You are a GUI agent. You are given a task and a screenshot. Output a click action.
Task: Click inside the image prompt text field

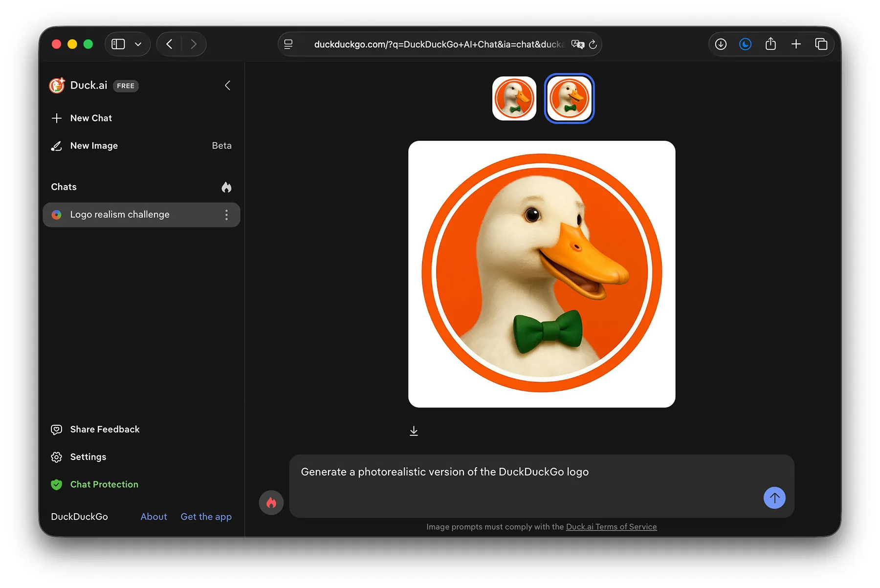coord(489,472)
